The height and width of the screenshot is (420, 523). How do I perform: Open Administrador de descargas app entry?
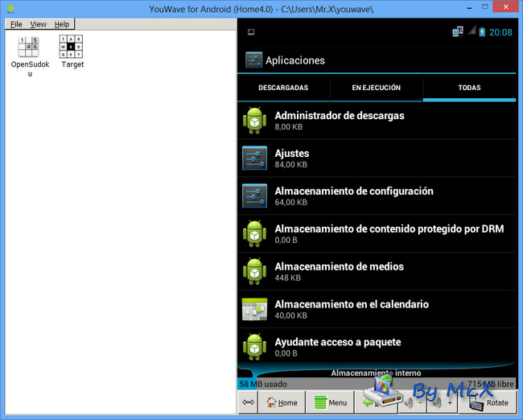pyautogui.click(x=377, y=121)
